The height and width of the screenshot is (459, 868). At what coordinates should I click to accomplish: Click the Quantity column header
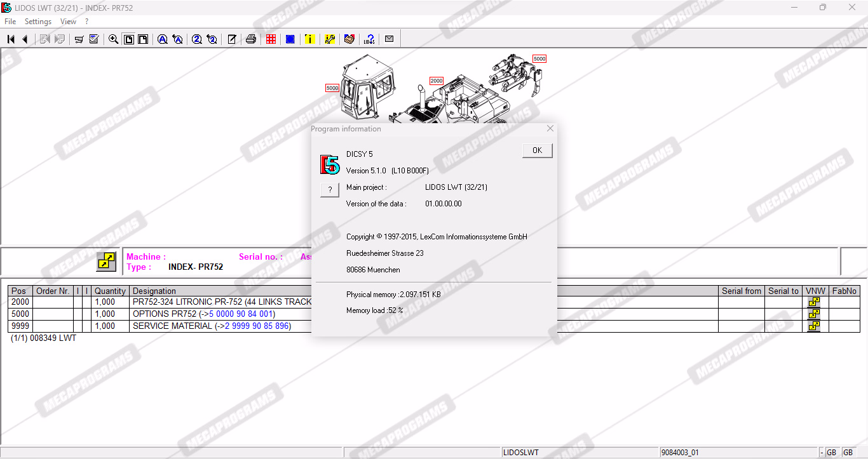(111, 291)
